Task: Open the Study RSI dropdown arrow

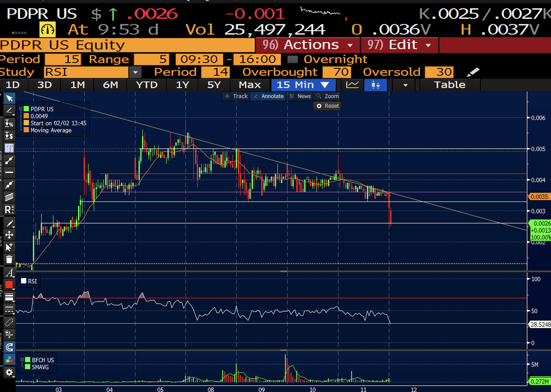Action: [x=135, y=72]
